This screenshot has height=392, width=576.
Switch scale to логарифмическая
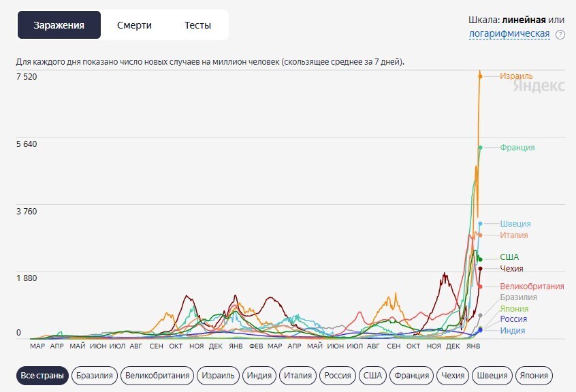509,34
